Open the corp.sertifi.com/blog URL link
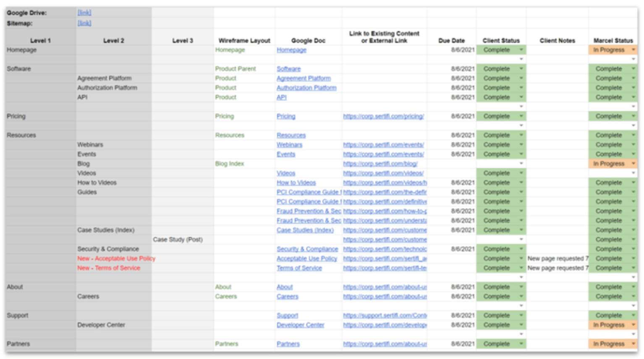644x359 pixels. pyautogui.click(x=380, y=164)
